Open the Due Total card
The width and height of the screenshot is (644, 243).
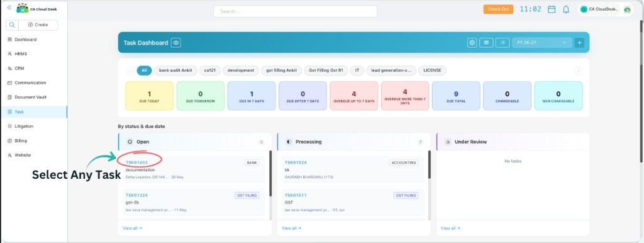457,96
